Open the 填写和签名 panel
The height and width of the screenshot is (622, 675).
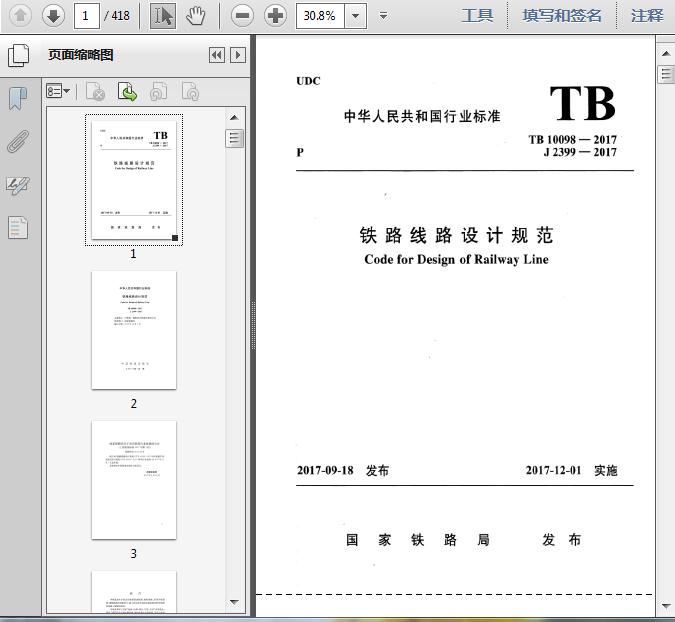tap(562, 16)
